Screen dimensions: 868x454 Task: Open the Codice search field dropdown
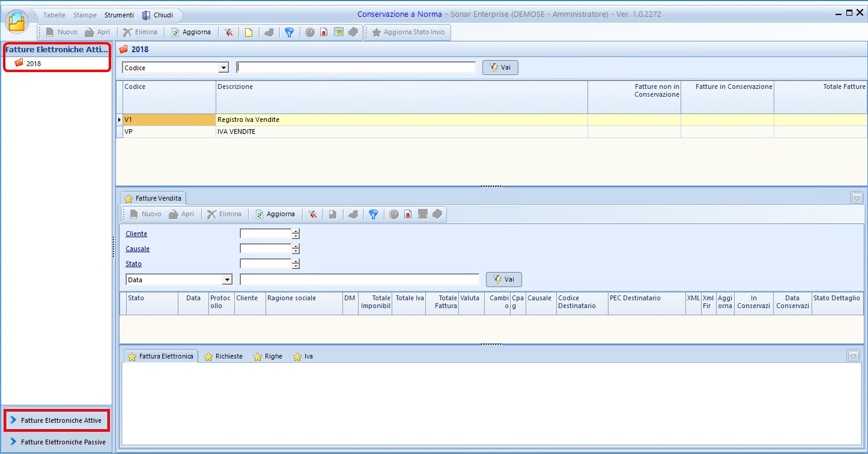pos(224,68)
